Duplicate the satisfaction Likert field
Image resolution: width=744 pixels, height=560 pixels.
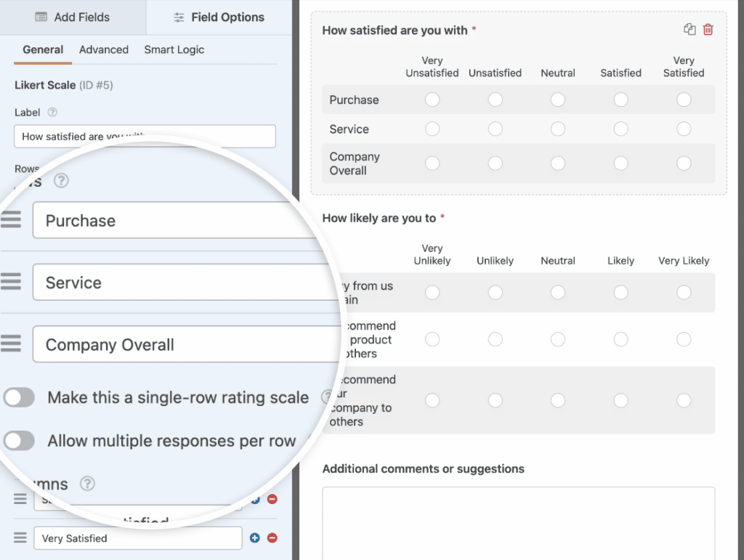click(689, 29)
